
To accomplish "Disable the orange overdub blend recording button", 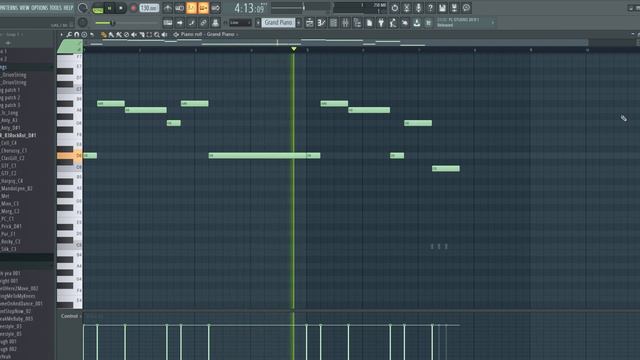I will coord(203,8).
